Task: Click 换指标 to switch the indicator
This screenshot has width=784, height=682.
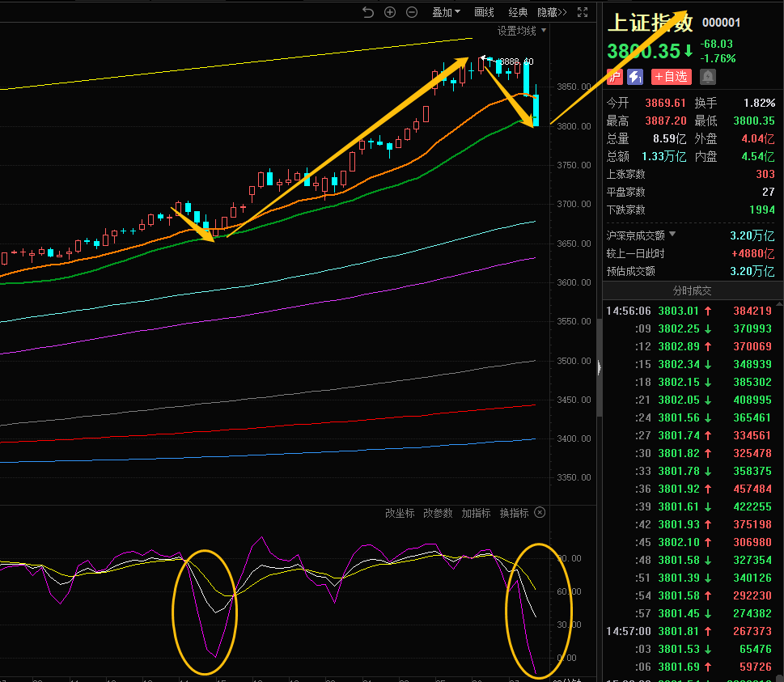Action: (x=514, y=513)
